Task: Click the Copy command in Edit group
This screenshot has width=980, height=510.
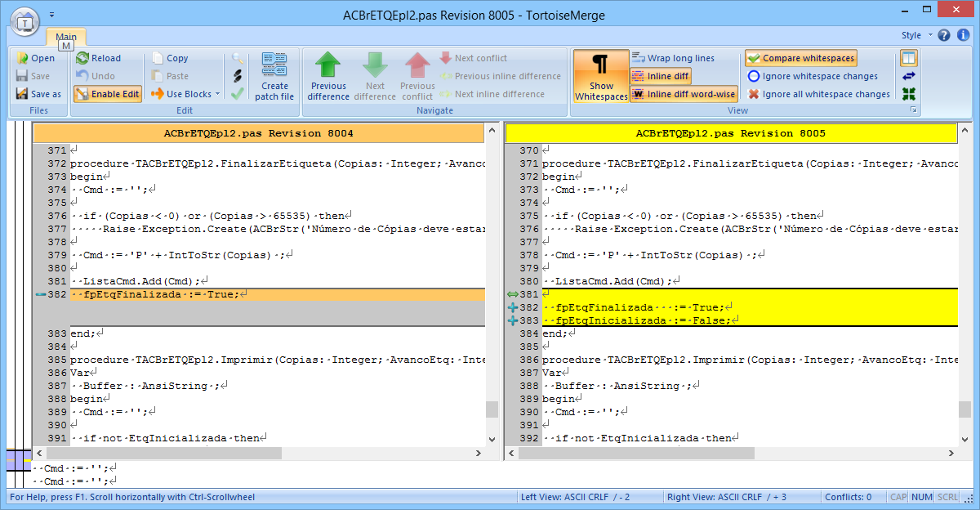Action: pos(170,58)
